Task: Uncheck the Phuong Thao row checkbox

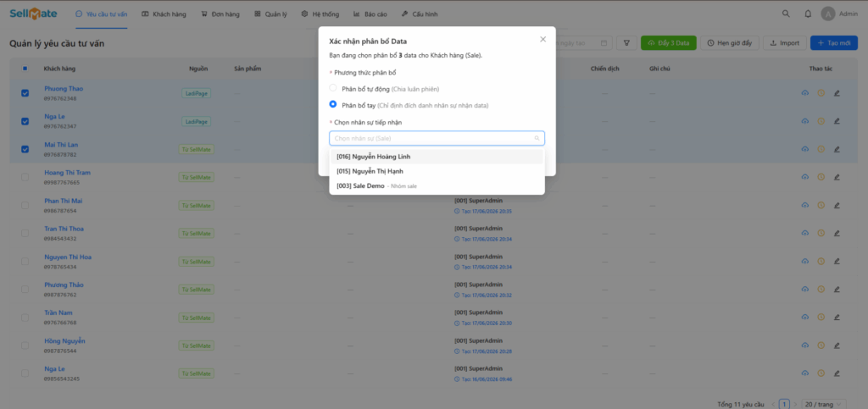Action: click(25, 93)
